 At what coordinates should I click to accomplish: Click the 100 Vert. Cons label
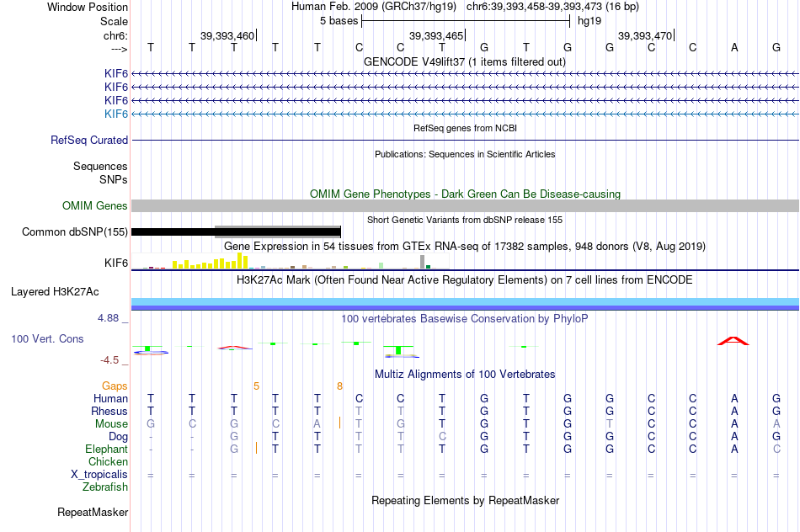coord(47,338)
